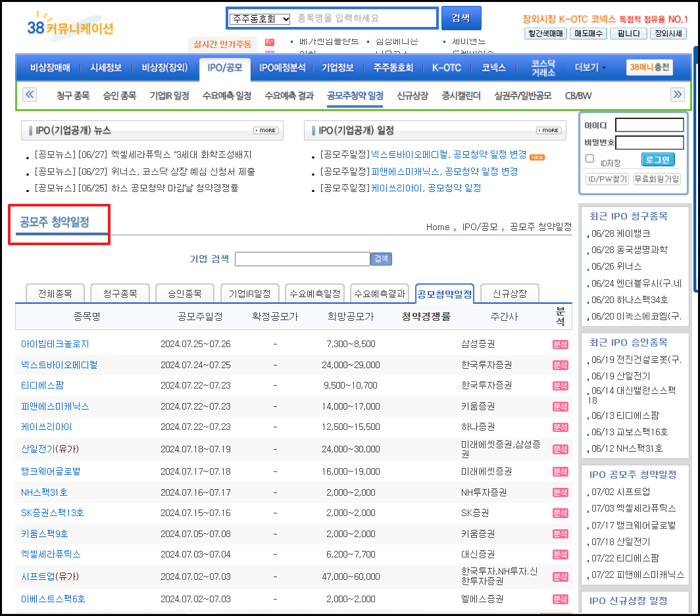Image resolution: width=700 pixels, height=616 pixels.
Task: Click the 분석 icon for 시프트업 row
Action: pyautogui.click(x=561, y=577)
